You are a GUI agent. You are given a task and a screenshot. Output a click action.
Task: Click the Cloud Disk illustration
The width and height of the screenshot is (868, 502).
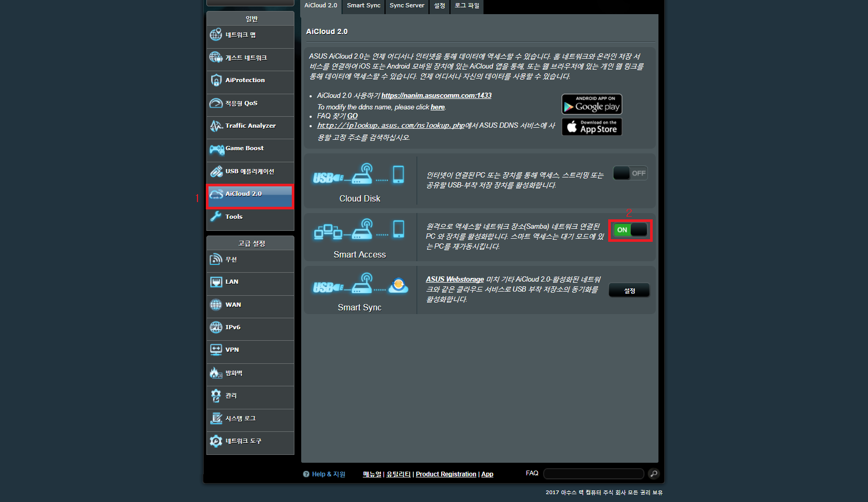(359, 174)
